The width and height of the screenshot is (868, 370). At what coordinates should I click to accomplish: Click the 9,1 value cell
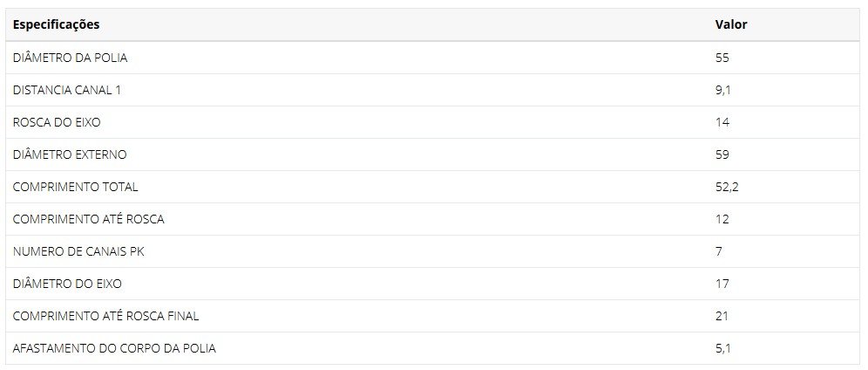pyautogui.click(x=723, y=90)
